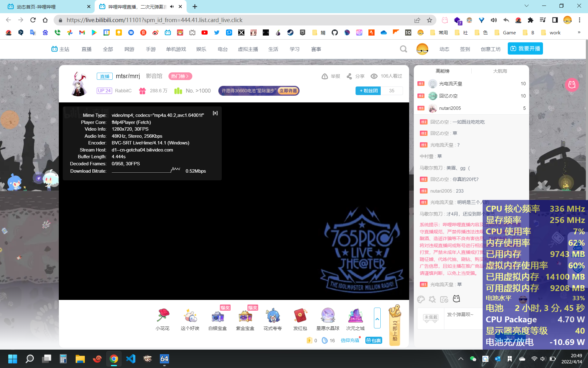Select the 紫金宝盒 gift box
Image resolution: width=588 pixels, height=368 pixels.
click(x=245, y=320)
